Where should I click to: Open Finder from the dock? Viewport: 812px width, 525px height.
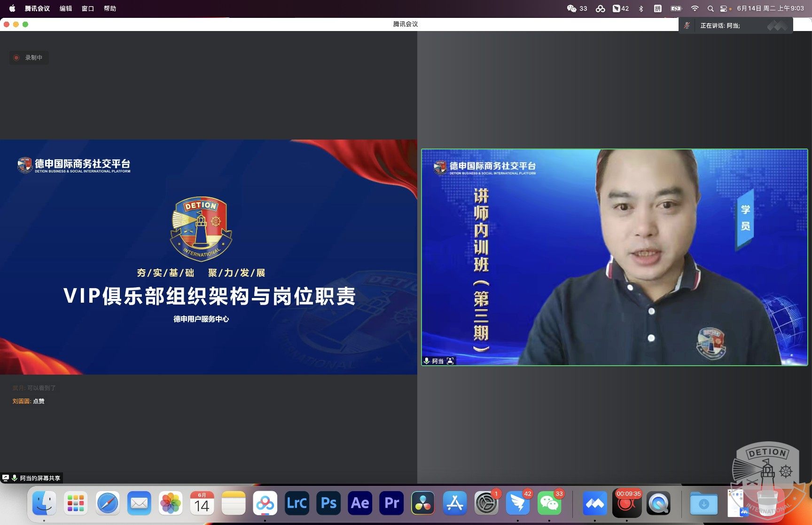(44, 503)
